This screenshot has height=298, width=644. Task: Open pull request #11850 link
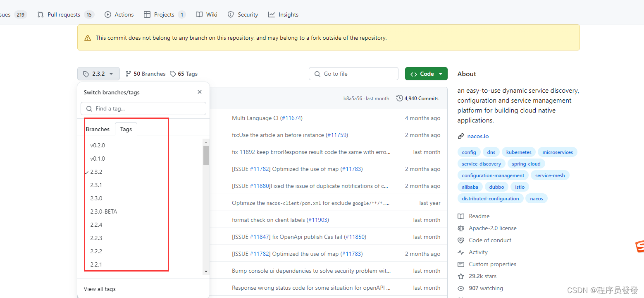(355, 237)
